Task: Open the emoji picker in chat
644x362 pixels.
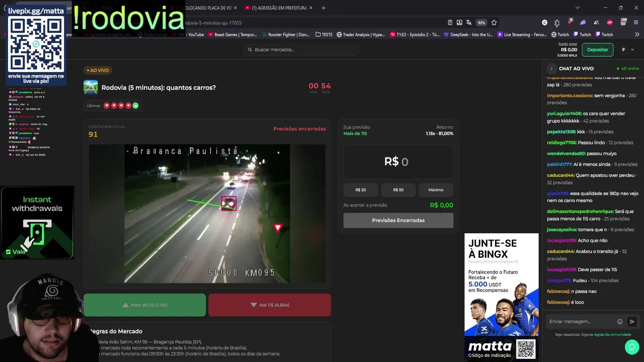Action: (x=620, y=322)
